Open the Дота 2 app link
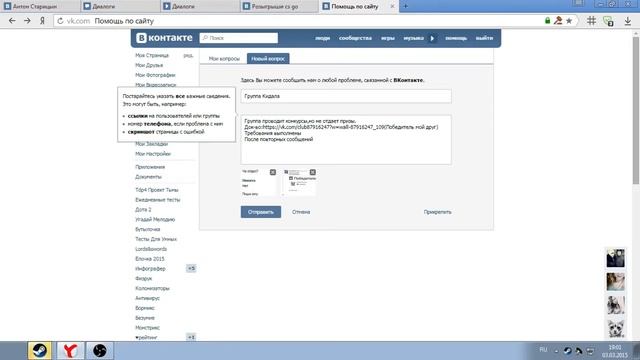Viewport: 640px width, 360px height. point(143,209)
